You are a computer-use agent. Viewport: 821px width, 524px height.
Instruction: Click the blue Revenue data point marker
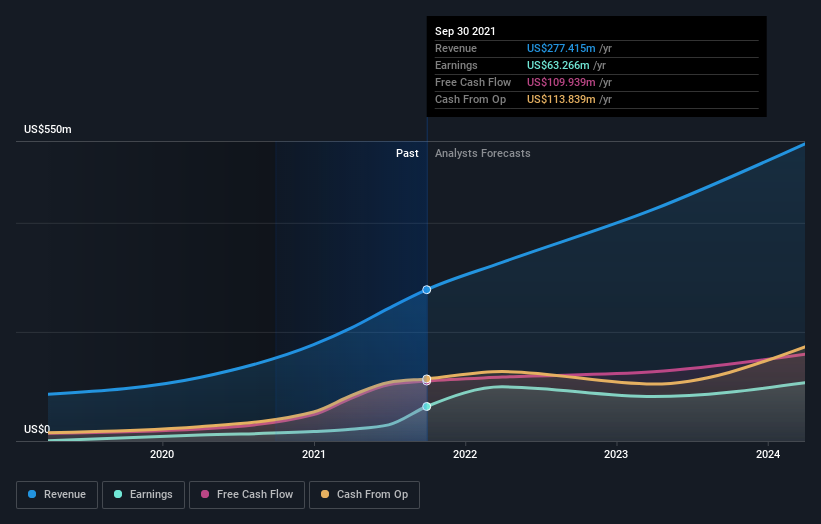click(x=427, y=289)
